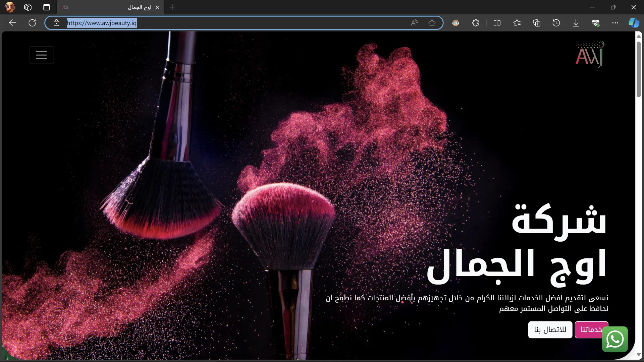
Task: Open a new tab
Action: click(172, 7)
